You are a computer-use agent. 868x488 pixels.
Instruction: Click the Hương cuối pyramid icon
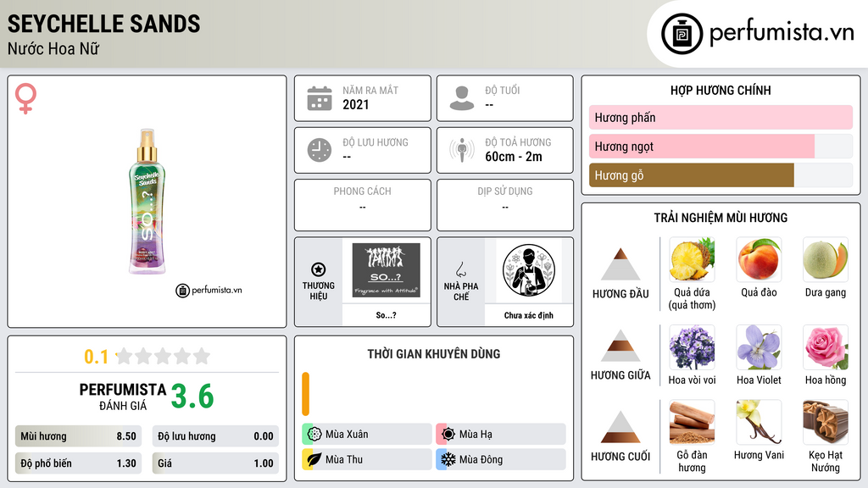(x=620, y=427)
